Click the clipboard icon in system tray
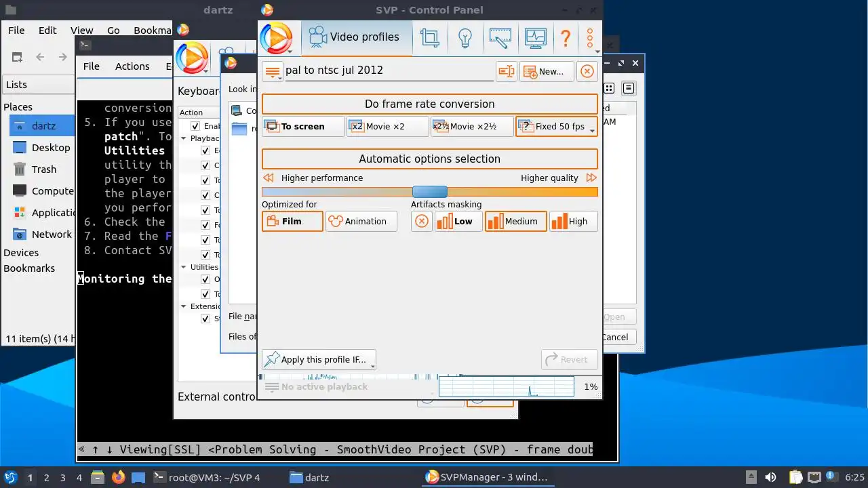Viewport: 868px width, 488px height. click(796, 477)
